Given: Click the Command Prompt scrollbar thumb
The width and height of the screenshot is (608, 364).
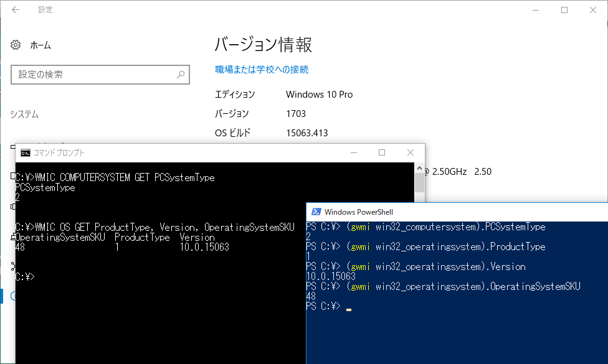Looking at the screenshot, I should click(x=418, y=184).
